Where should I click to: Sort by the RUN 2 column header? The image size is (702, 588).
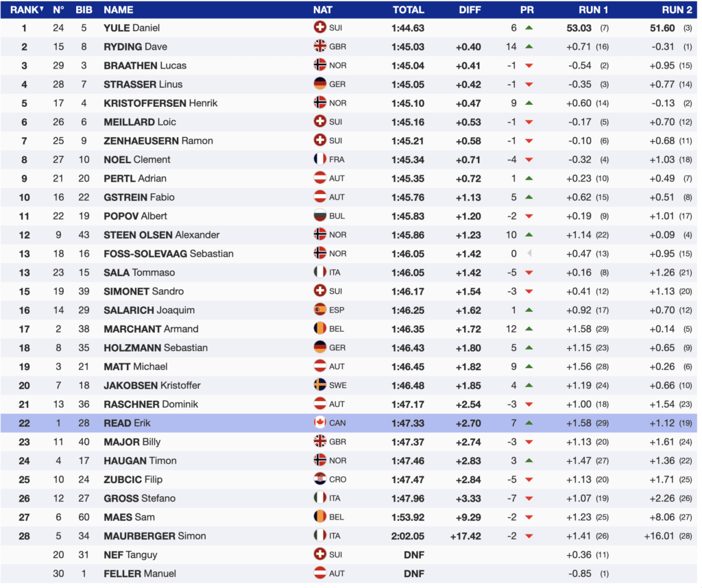pos(677,10)
